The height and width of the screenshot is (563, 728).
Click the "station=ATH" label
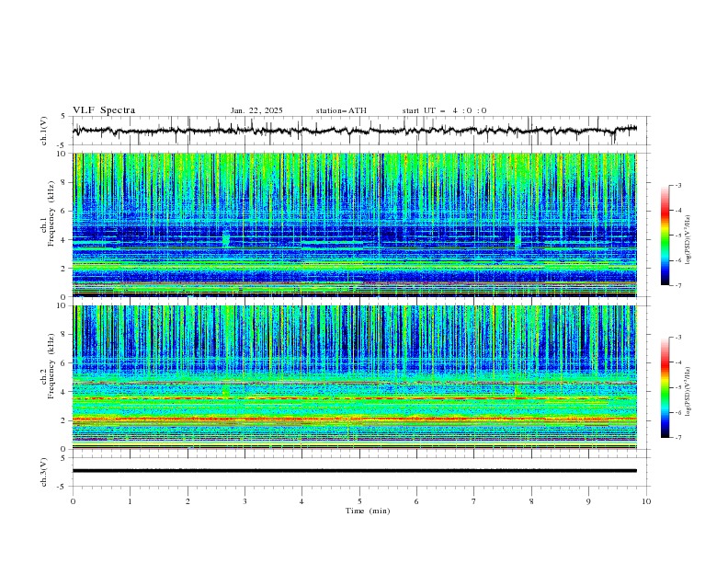(341, 110)
